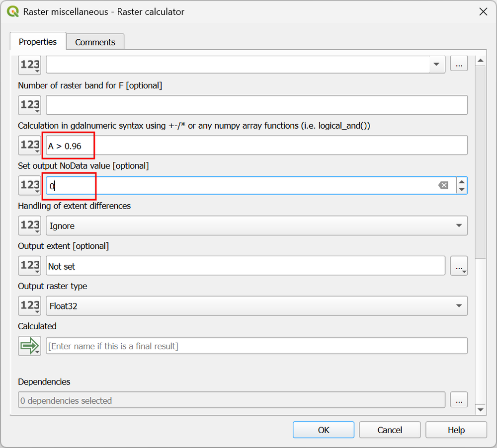
Task: Click the 0 dependencies selected field
Action: tap(232, 400)
